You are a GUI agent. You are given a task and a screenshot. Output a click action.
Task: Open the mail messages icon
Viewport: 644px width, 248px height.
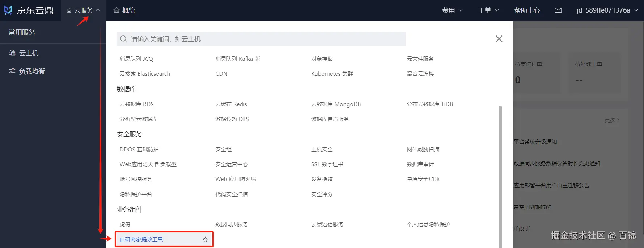click(558, 10)
